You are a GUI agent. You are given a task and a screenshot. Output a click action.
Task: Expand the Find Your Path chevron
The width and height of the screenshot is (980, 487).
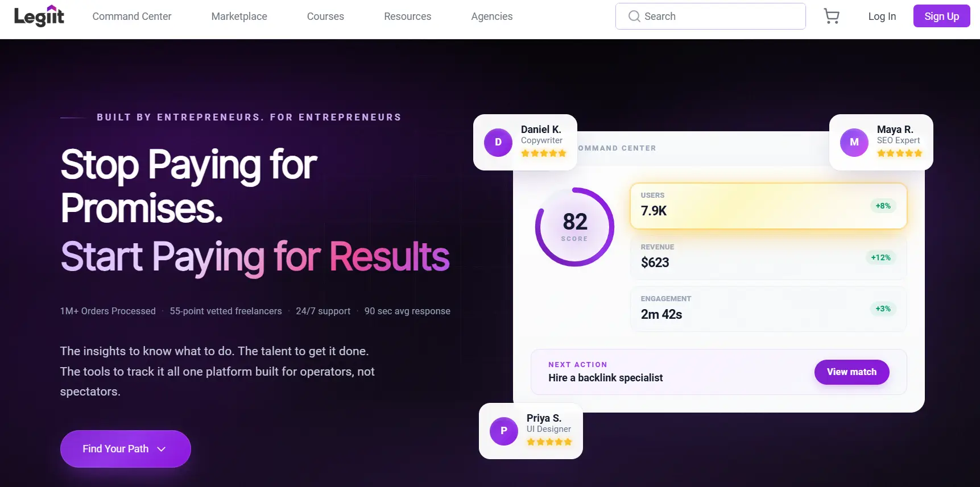coord(162,449)
